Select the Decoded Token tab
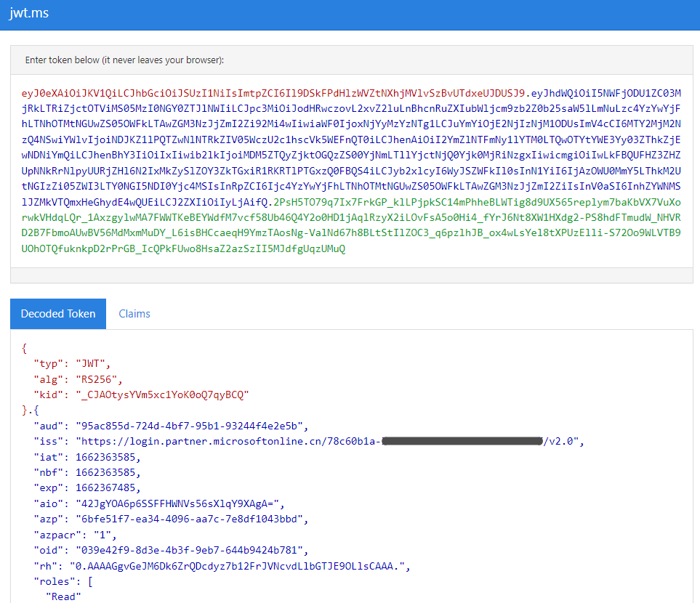The image size is (700, 603). [x=58, y=314]
